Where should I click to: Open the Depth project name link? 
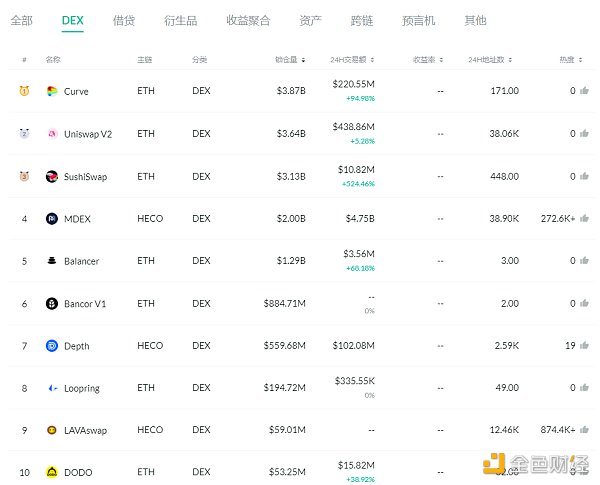coord(76,346)
